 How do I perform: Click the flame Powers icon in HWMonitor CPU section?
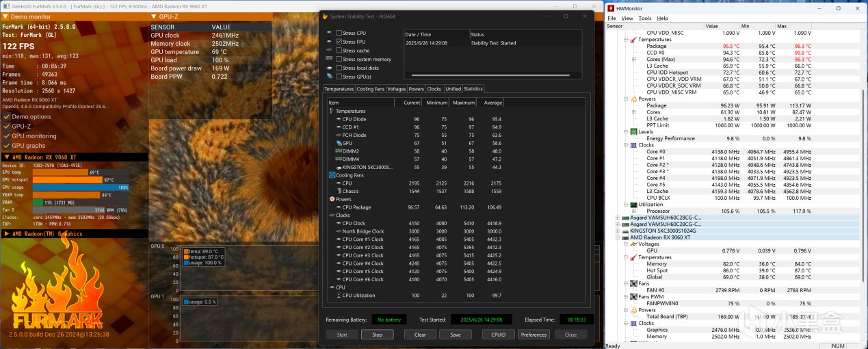pos(633,99)
